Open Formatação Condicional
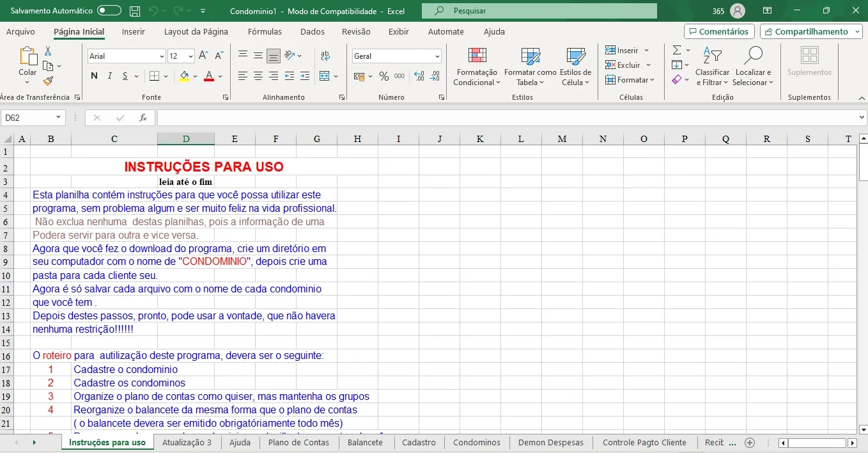 [477, 67]
